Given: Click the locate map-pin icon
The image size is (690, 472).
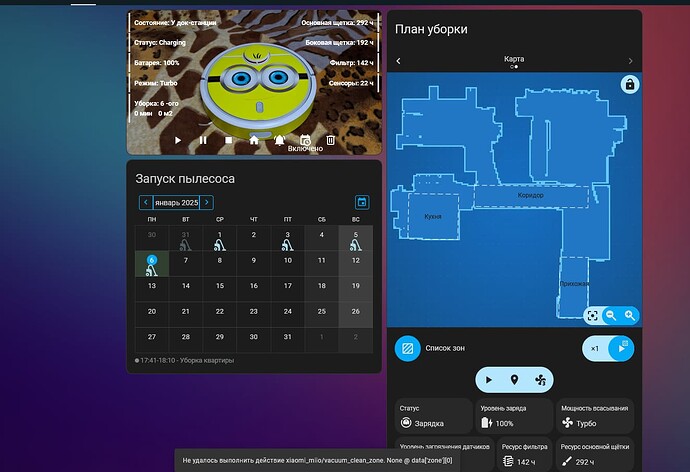Looking at the screenshot, I should coord(514,380).
